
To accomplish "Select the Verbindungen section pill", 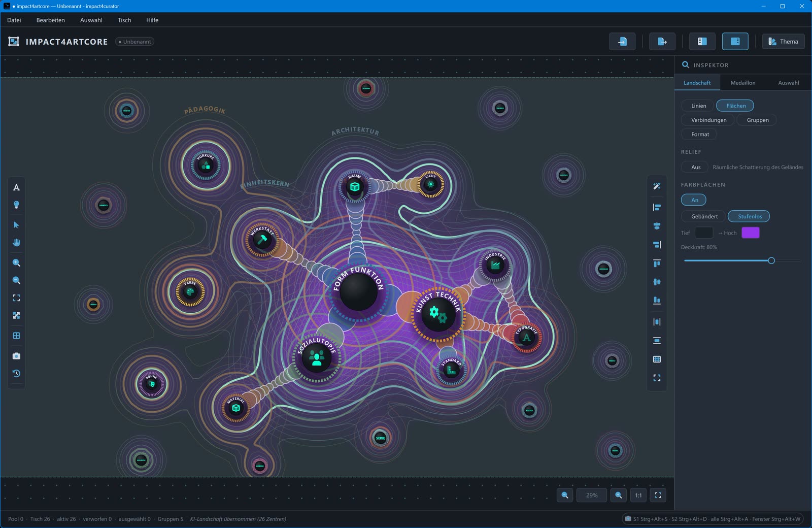I will [708, 120].
